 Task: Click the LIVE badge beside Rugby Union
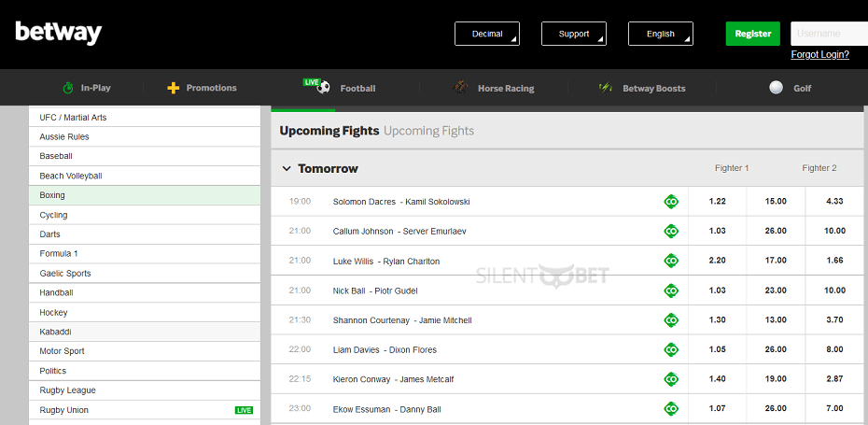(244, 411)
